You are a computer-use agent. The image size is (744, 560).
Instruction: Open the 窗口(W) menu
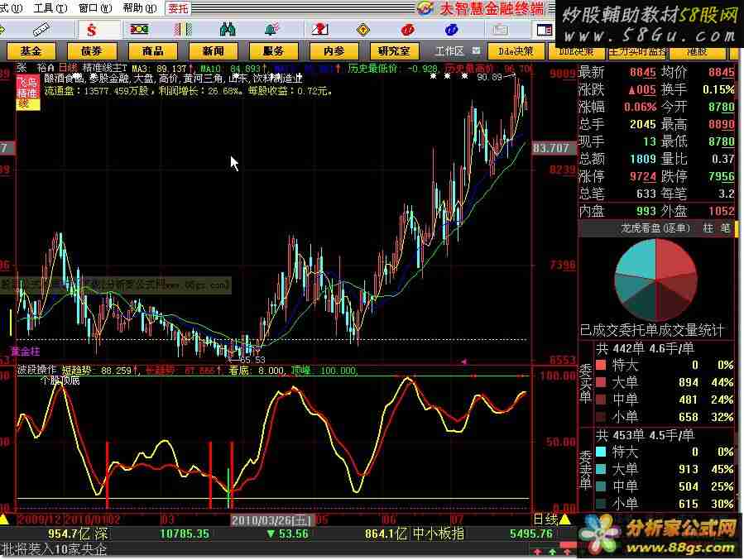click(x=95, y=8)
